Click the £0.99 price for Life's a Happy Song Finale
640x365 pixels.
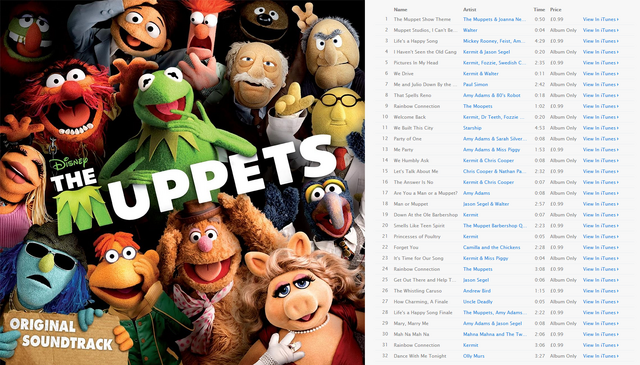[x=556, y=312]
